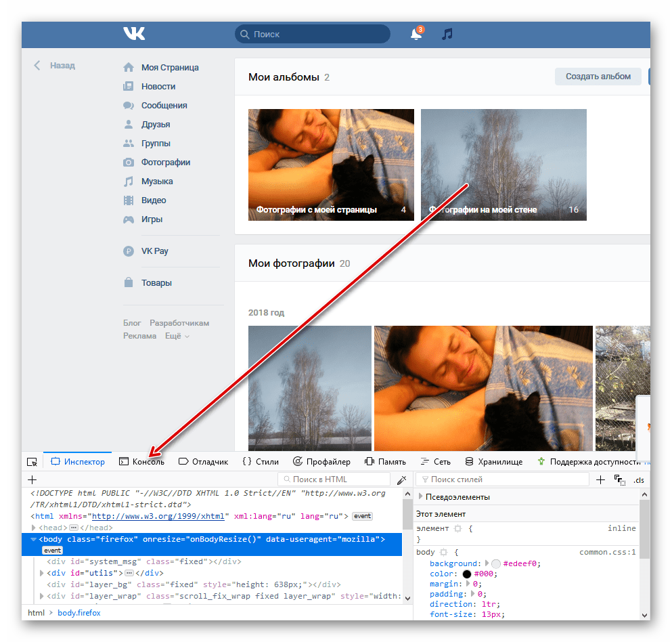Viewport: 672px width, 642px height.
Task: Open the Сеть devtools tab
Action: (435, 462)
